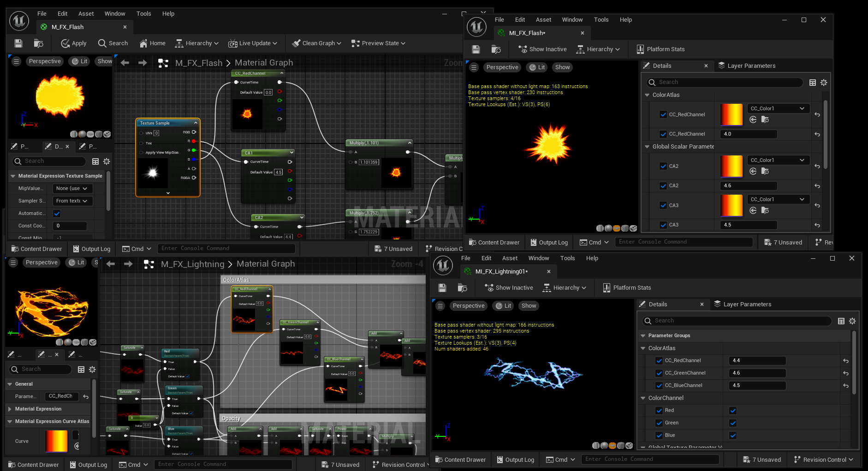
Task: Open viewport options hamburger in M_FX_Flash preview
Action: (17, 61)
